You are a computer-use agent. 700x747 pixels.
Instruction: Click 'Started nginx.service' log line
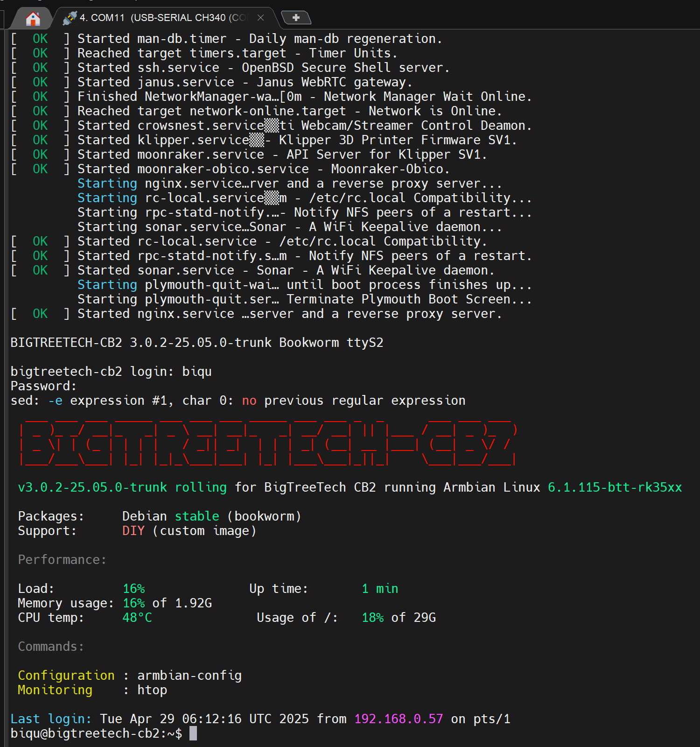click(257, 314)
